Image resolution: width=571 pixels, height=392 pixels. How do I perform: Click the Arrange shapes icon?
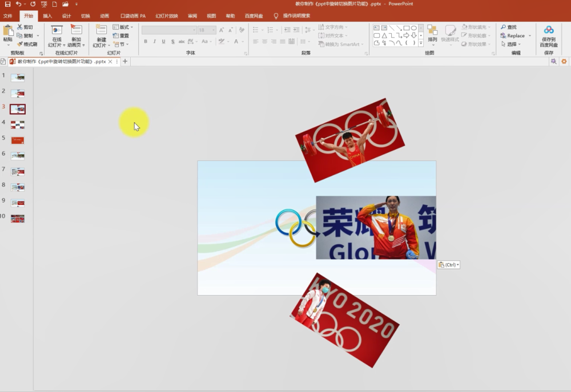click(432, 34)
